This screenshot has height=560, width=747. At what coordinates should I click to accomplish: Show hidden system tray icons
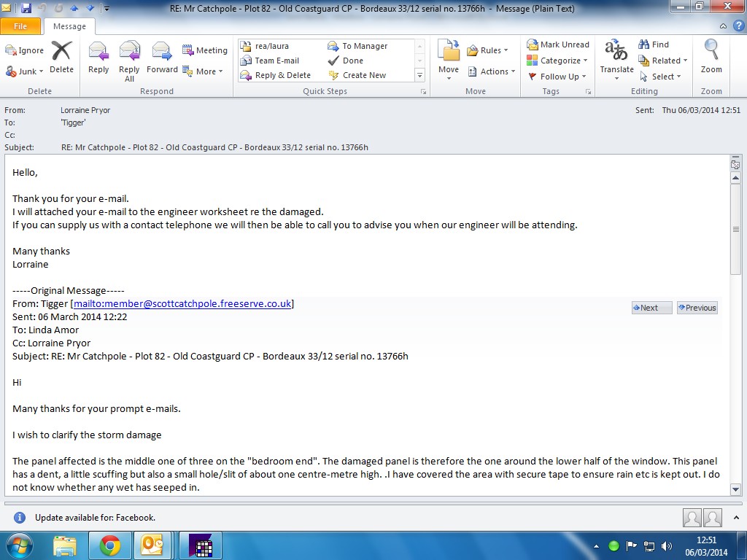[596, 546]
